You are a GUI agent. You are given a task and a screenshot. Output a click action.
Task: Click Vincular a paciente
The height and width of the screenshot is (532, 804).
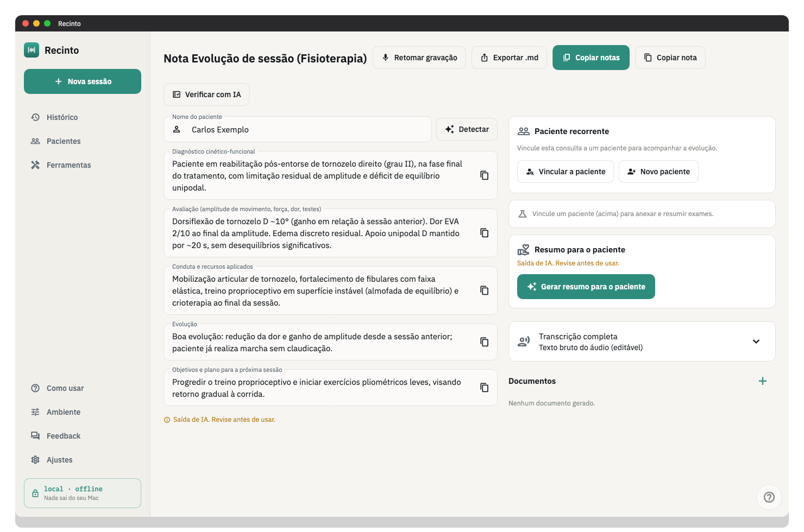pos(566,172)
